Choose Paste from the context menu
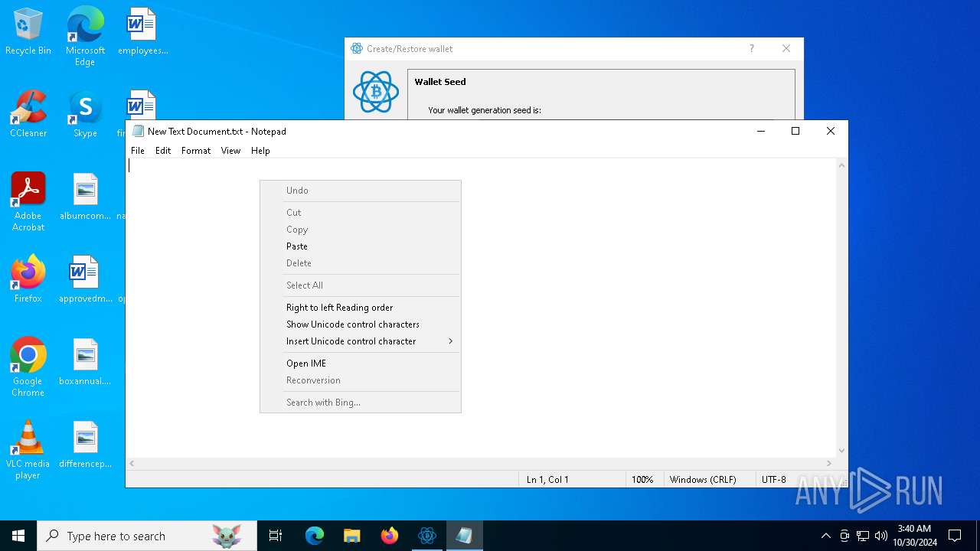Viewport: 980px width, 551px height. 361,246
